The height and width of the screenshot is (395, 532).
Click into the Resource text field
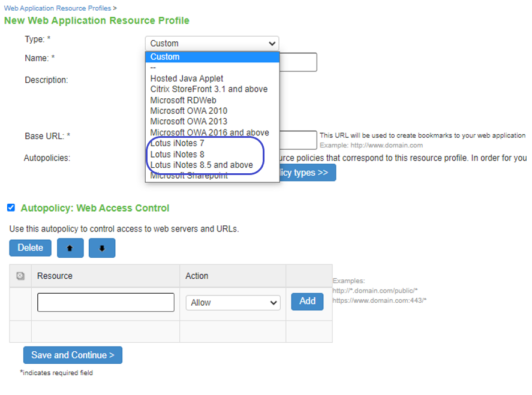coord(106,303)
